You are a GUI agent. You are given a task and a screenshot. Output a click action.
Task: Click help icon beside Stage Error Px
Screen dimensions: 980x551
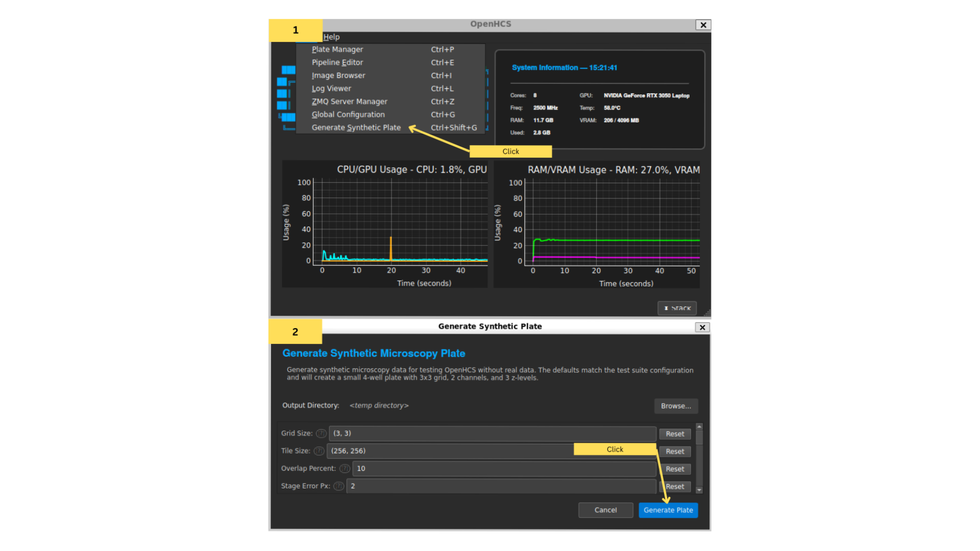[x=338, y=486]
